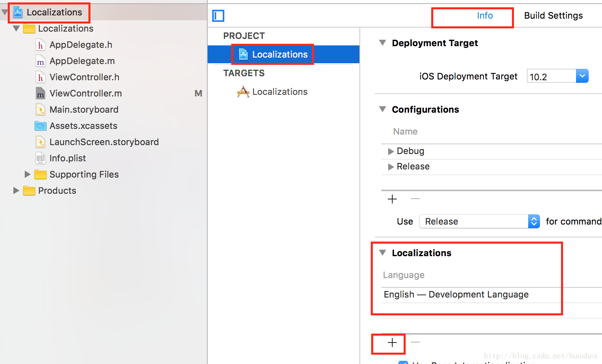Remove localization with the minus button
602x364 pixels.
click(415, 342)
